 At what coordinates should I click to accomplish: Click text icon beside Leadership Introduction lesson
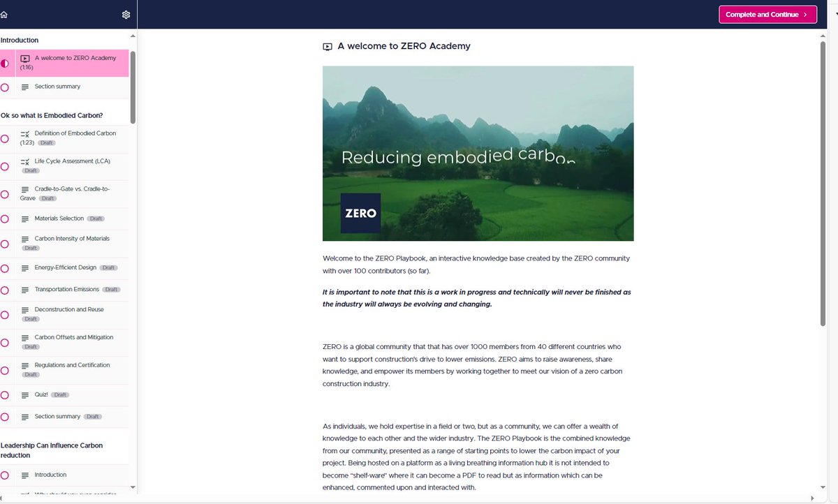(x=25, y=475)
